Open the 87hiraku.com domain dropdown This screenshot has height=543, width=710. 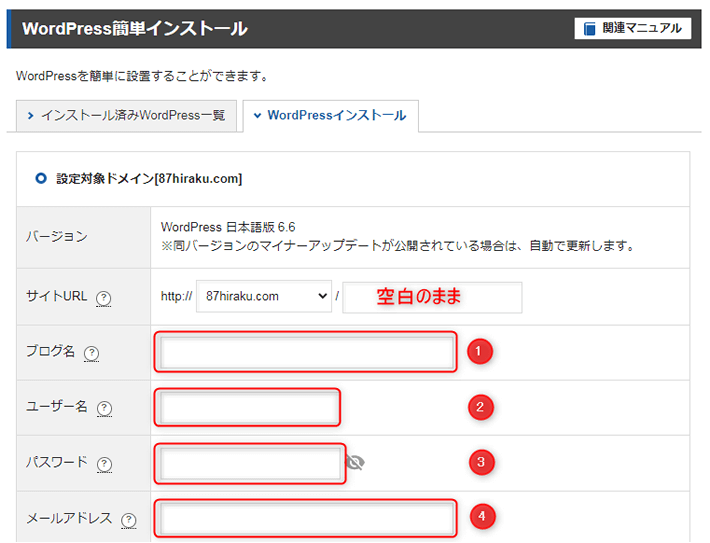point(264,297)
